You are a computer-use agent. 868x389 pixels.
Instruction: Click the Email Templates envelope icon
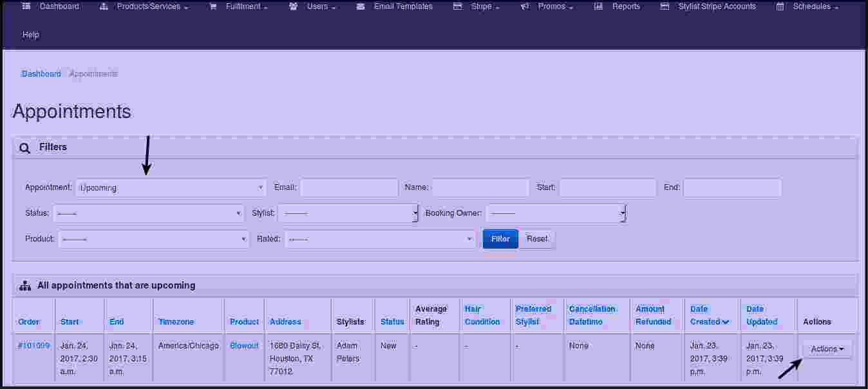coord(361,6)
